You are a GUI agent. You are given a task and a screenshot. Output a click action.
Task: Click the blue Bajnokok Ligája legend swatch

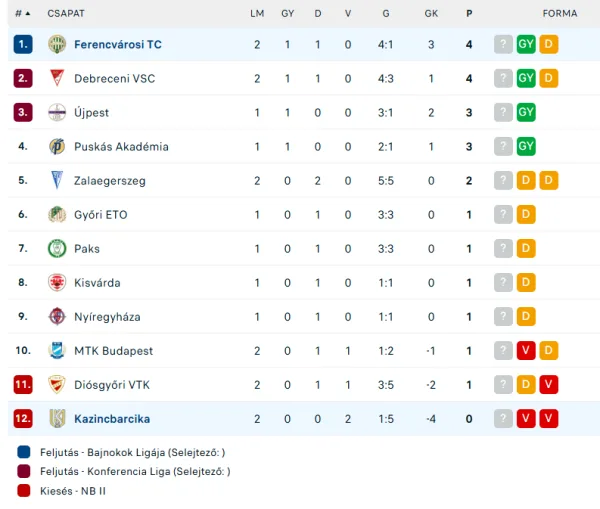(x=24, y=452)
